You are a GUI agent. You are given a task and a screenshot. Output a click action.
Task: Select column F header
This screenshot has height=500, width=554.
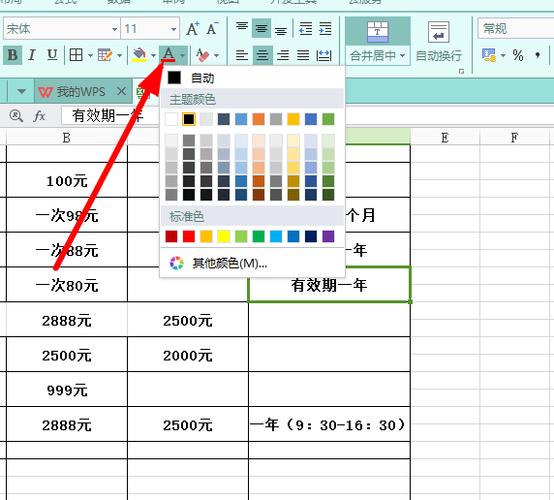pyautogui.click(x=514, y=137)
